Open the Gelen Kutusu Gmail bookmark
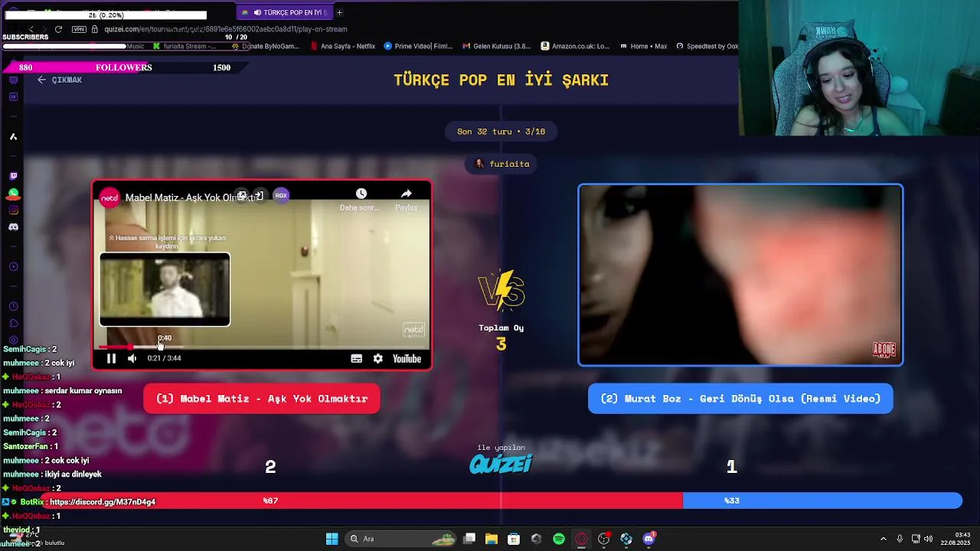 (x=496, y=46)
